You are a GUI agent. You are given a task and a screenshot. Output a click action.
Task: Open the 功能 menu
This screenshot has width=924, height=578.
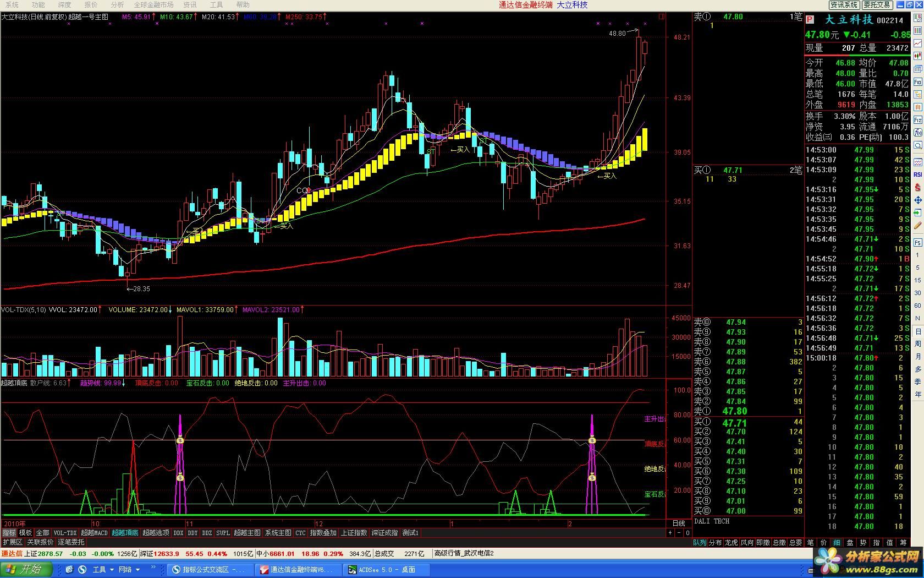point(38,4)
